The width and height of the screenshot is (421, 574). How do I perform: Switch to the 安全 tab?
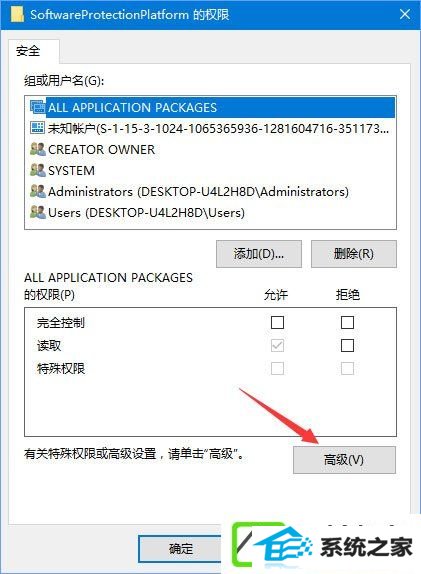point(28,51)
